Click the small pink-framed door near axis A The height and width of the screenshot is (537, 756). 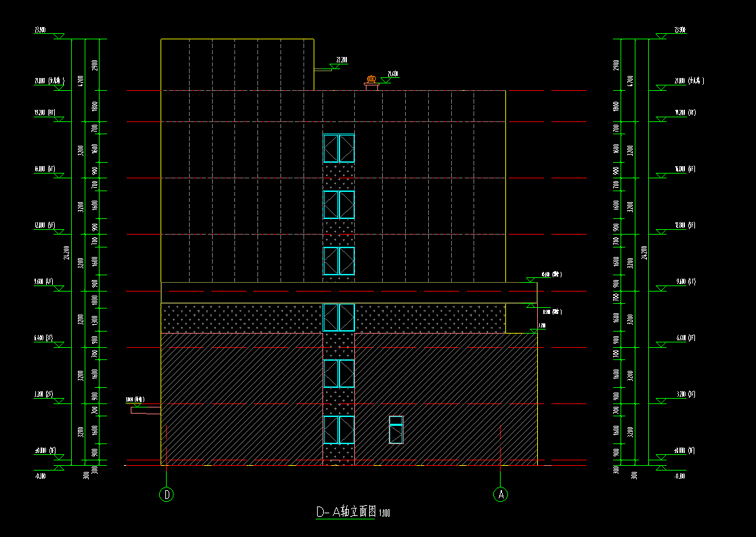pos(396,430)
